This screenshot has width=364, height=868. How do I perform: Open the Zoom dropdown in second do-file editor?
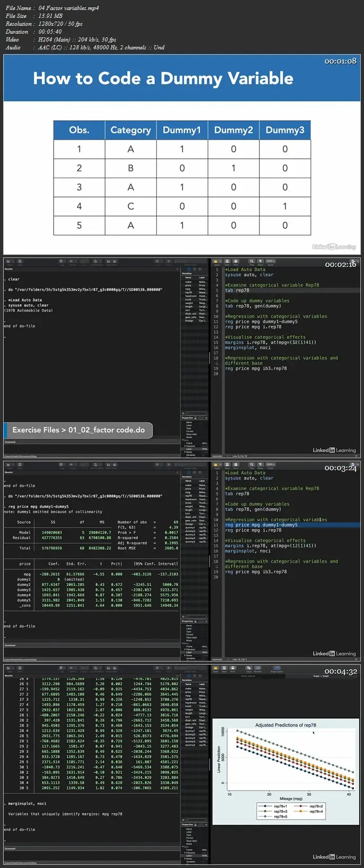coord(270,464)
